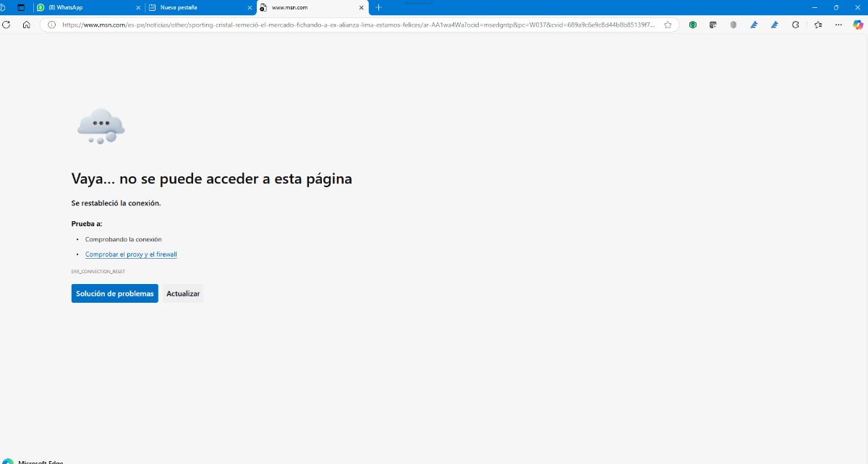Screen dimensions: 868x464
Task: Launch Copilot from the toolbar
Action: click(x=859, y=25)
